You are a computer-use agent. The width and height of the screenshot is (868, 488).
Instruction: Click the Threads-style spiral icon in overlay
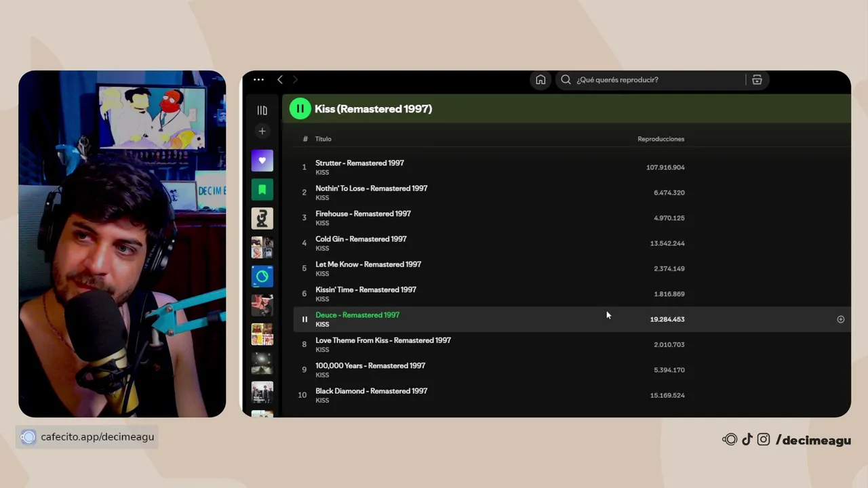(730, 440)
